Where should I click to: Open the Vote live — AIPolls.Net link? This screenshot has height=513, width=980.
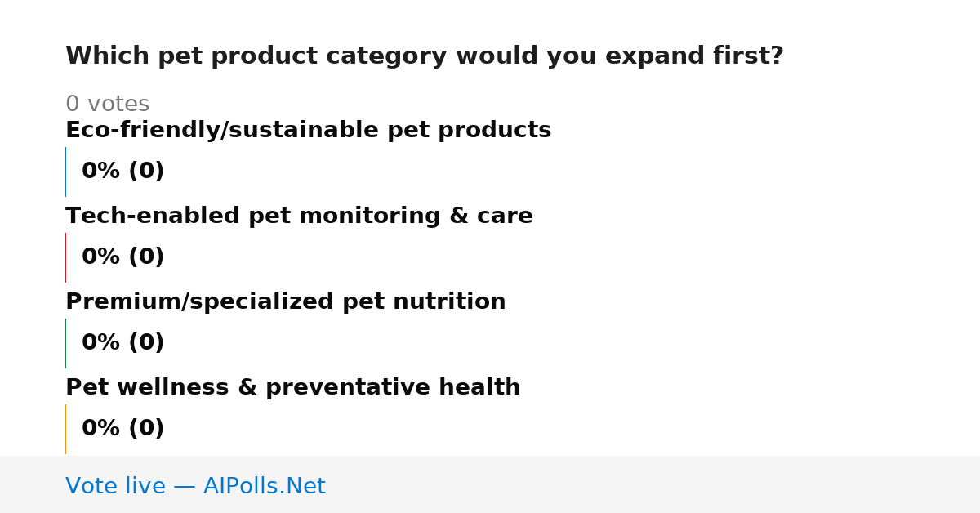(195, 486)
